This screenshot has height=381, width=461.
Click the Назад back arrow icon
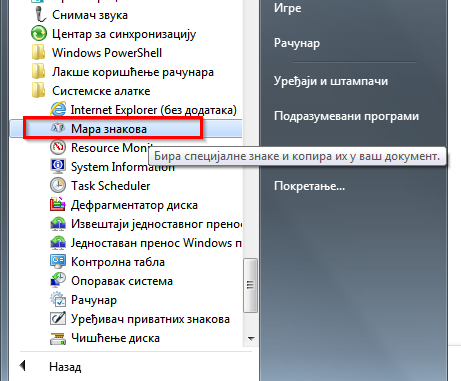23,366
